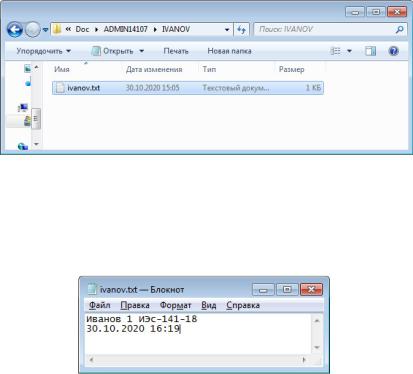Sort by the Размер column header

(x=291, y=69)
